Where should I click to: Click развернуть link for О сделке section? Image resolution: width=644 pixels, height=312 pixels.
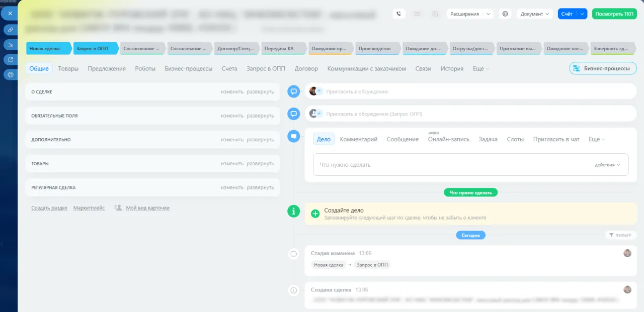260,92
